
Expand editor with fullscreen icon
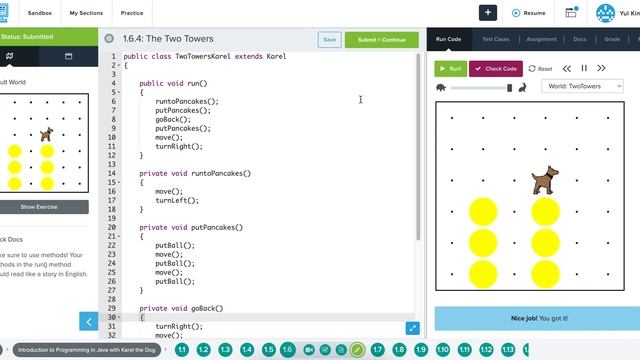coord(412,328)
